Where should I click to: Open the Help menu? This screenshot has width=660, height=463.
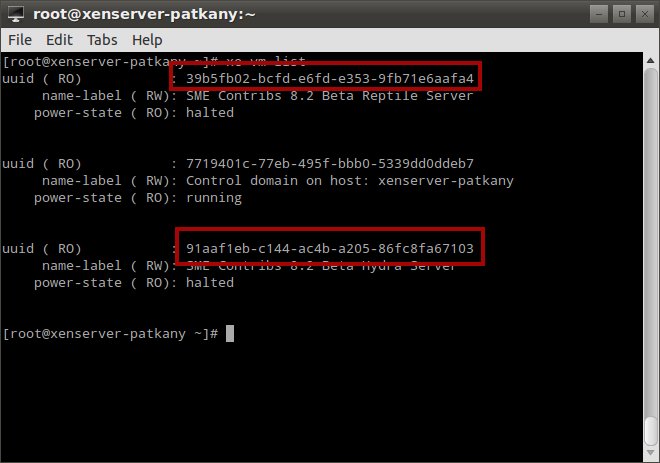(x=147, y=40)
